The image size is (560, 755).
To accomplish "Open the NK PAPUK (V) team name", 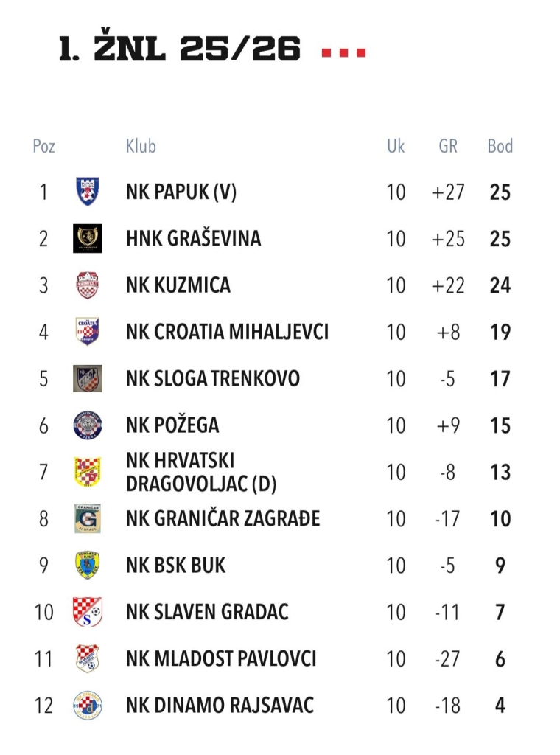I will [181, 192].
